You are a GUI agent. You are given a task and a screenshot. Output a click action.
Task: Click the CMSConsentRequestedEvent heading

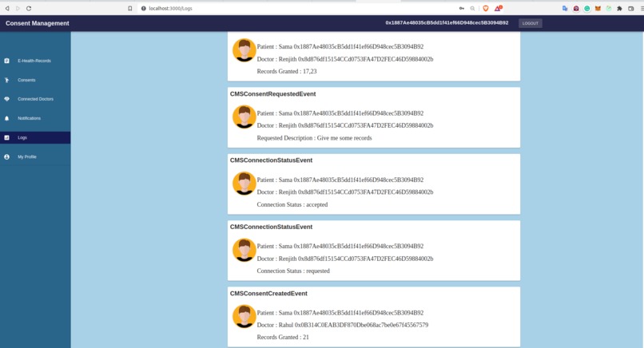[x=272, y=94]
